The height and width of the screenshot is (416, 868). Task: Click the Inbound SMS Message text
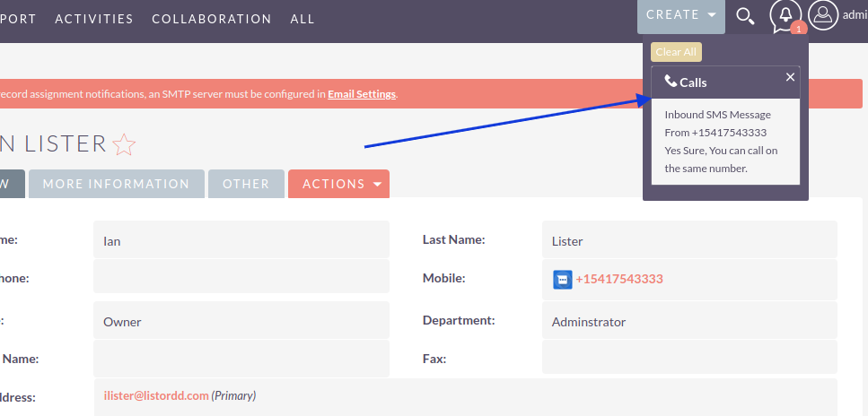tap(717, 115)
